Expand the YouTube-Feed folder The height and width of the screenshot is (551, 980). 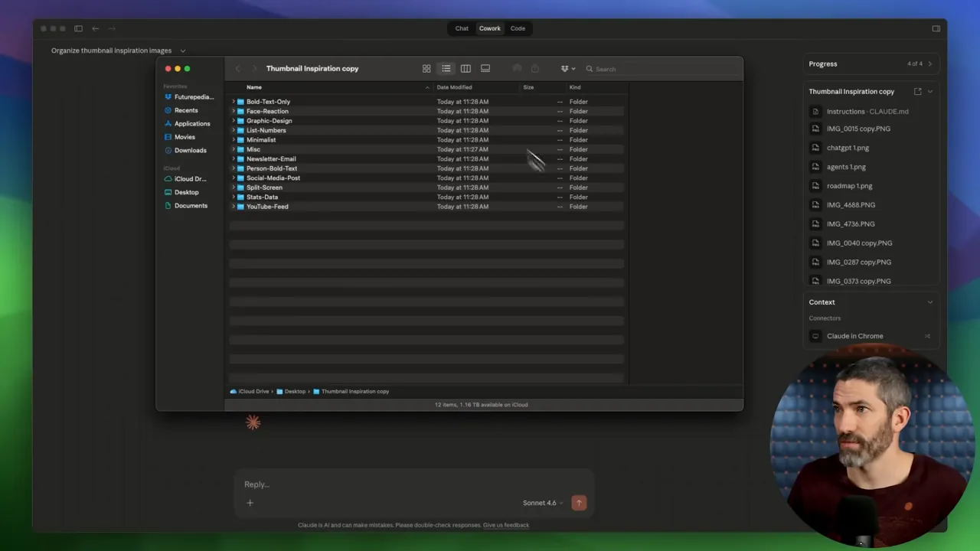point(234,207)
